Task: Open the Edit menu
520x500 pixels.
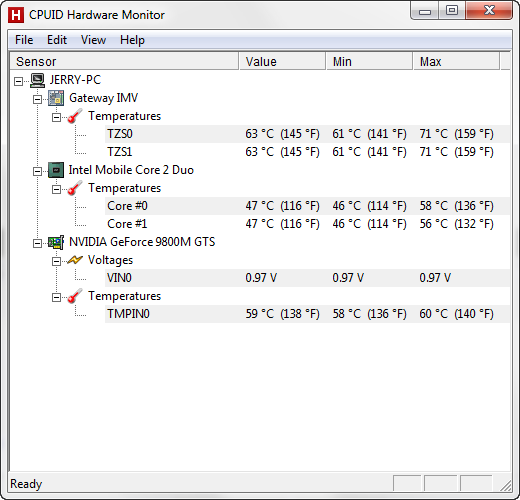Action: pyautogui.click(x=57, y=40)
